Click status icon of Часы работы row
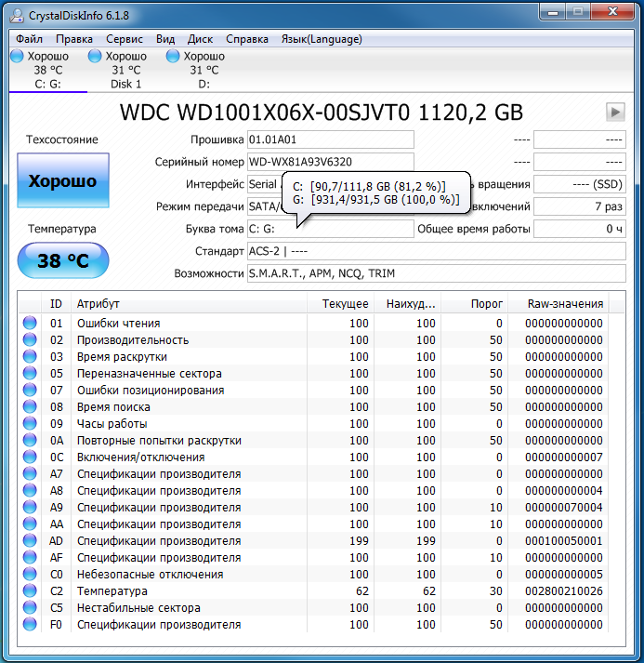This screenshot has height=663, width=644. [30, 424]
